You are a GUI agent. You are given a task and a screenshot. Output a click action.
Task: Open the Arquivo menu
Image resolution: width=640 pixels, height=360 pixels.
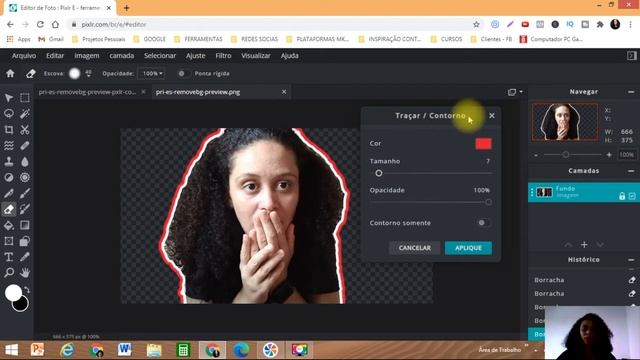coord(24,56)
